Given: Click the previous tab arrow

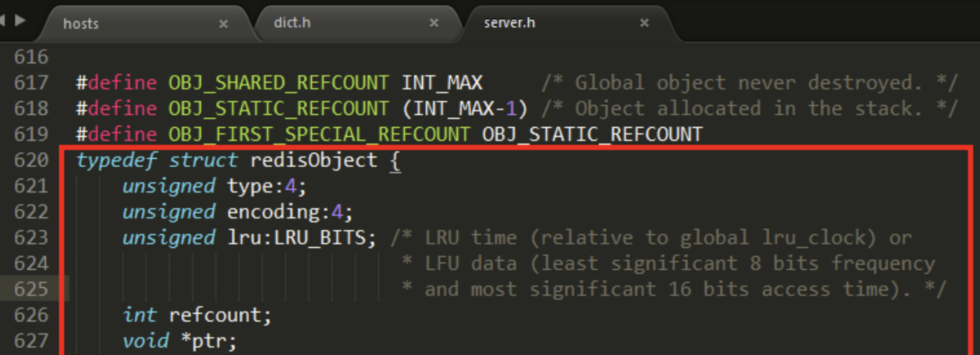Looking at the screenshot, I should (x=3, y=20).
